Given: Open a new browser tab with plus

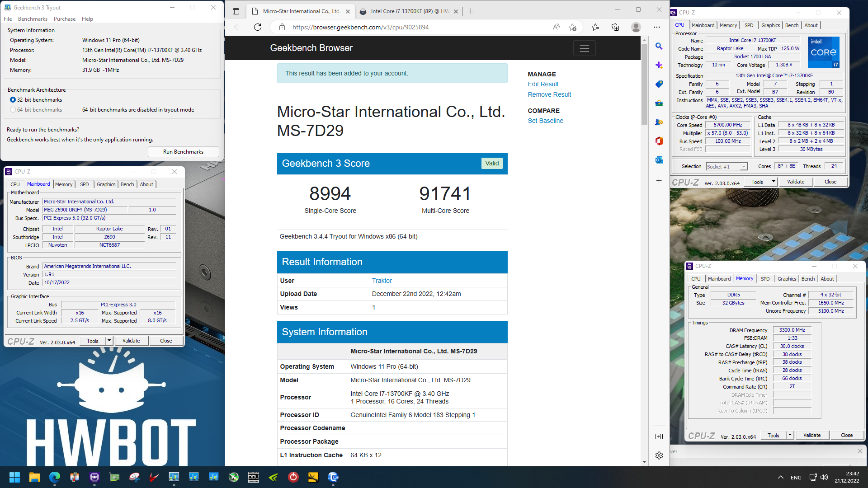Looking at the screenshot, I should click(471, 11).
